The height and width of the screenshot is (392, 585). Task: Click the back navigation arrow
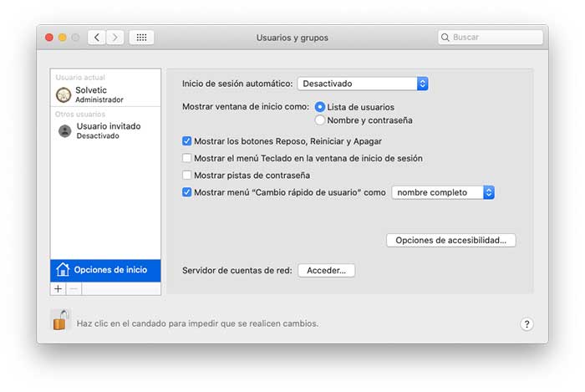click(97, 38)
